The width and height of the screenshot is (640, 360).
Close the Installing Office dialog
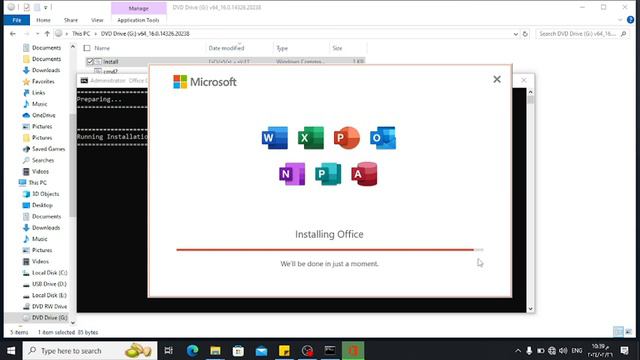click(497, 79)
